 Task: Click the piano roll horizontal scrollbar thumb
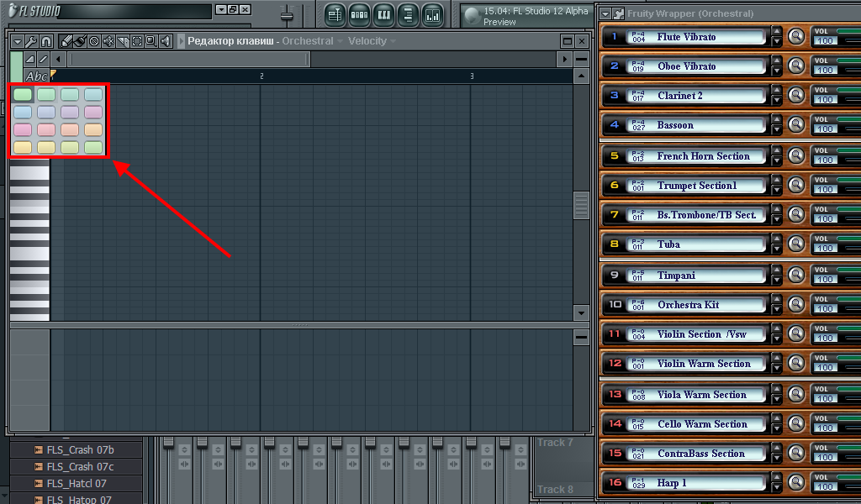(188, 60)
